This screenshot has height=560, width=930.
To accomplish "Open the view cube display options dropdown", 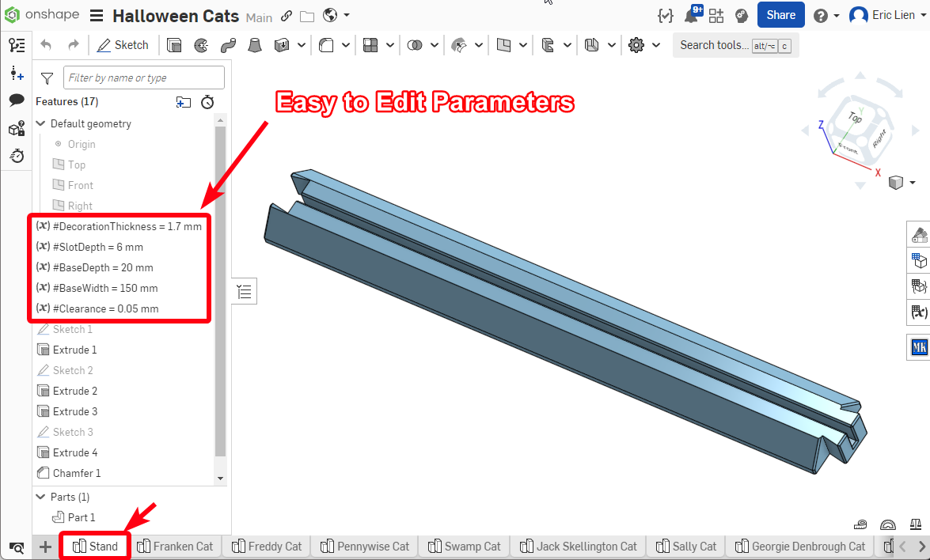I will tap(913, 183).
